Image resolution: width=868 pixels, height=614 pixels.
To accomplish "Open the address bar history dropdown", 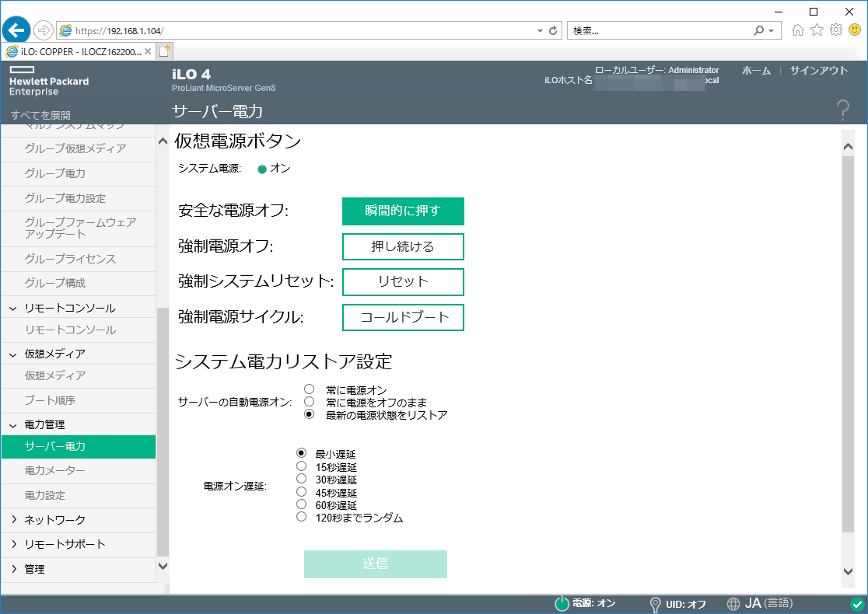I will click(x=541, y=31).
